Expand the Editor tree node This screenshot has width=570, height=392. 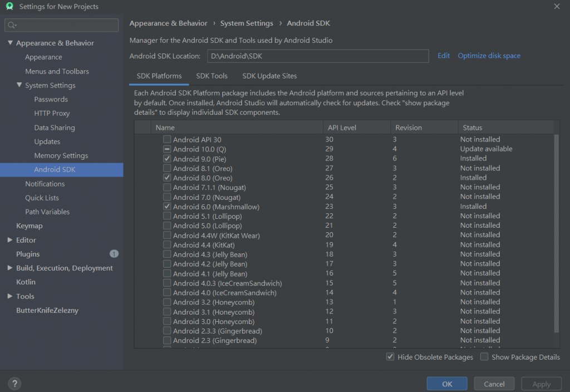tap(10, 240)
